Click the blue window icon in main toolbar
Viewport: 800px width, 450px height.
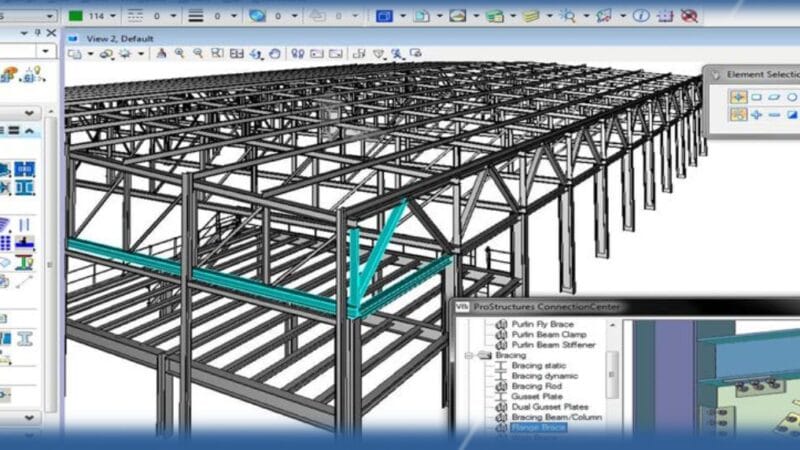(384, 16)
